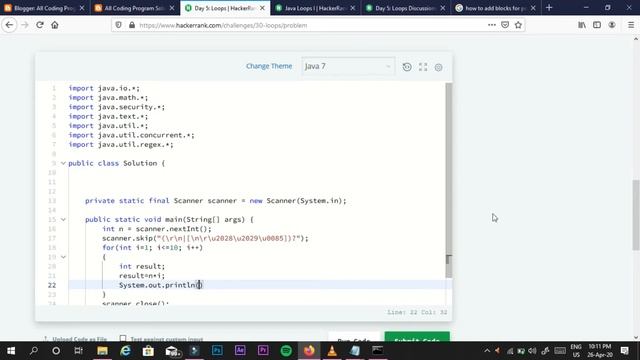
Task: Place cursor on System.out.println line
Action: pos(160,285)
